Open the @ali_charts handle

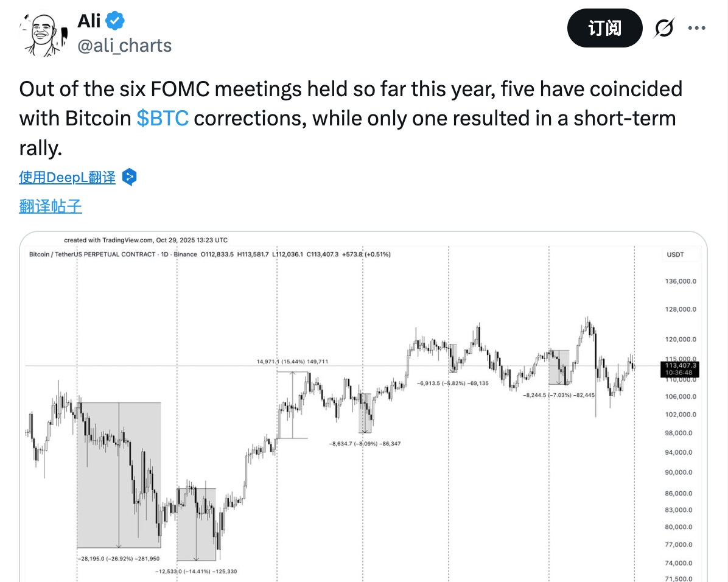click(x=125, y=46)
